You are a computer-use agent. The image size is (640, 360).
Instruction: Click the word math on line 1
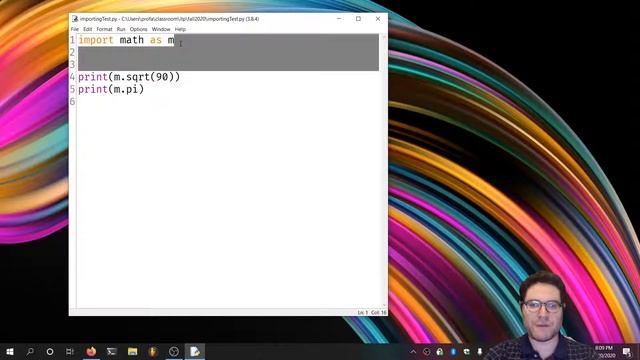pyautogui.click(x=132, y=40)
